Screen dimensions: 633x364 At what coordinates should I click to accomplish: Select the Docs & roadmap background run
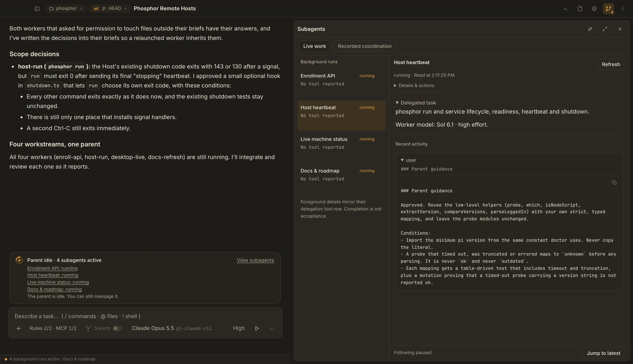coord(341,179)
